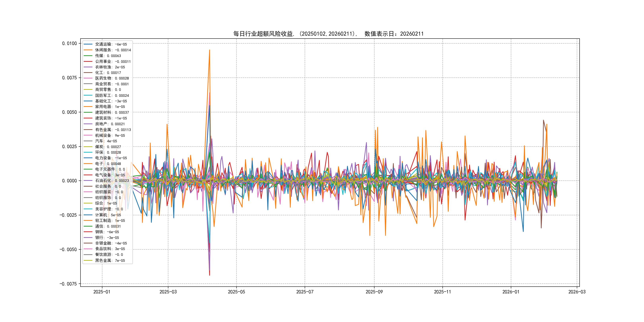Click the purple swatch for 石油石化
This screenshot has width=644, height=322.
88,180
